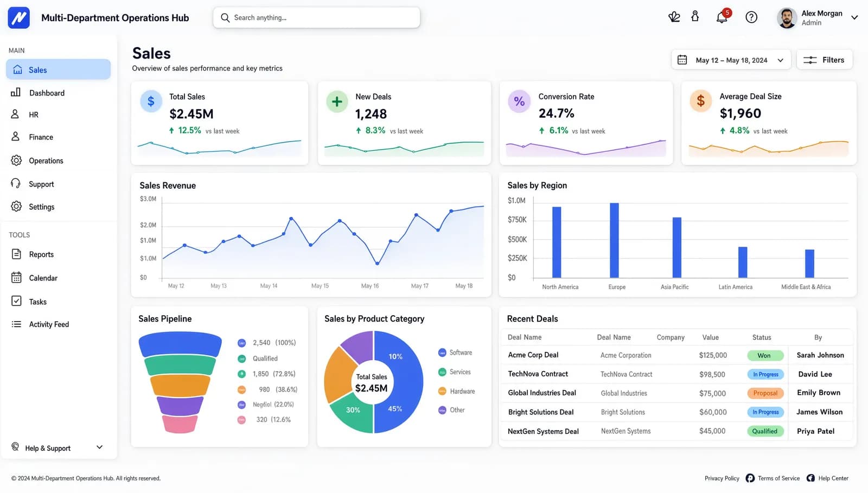Click the calendar icon in date picker
The image size is (868, 493).
pyautogui.click(x=682, y=60)
